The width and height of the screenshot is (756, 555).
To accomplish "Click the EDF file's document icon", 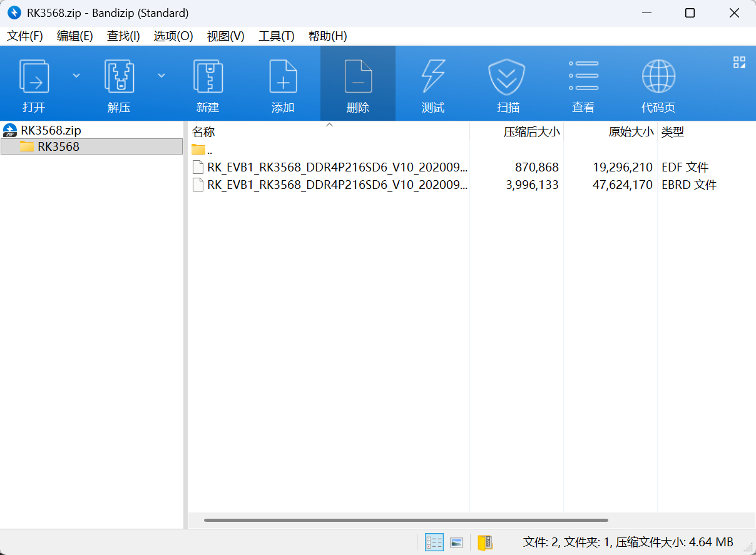I will click(198, 167).
